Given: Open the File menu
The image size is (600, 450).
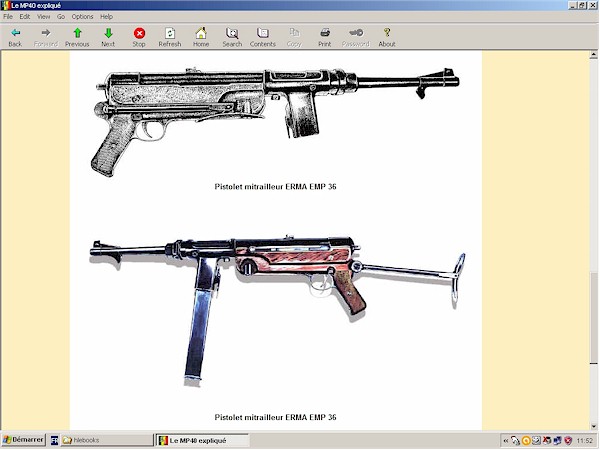Looking at the screenshot, I should pyautogui.click(x=8, y=16).
